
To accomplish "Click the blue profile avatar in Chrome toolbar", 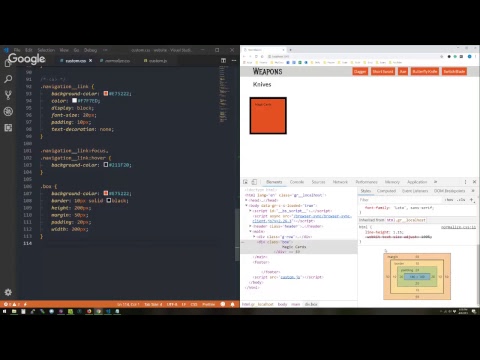I will [470, 56].
